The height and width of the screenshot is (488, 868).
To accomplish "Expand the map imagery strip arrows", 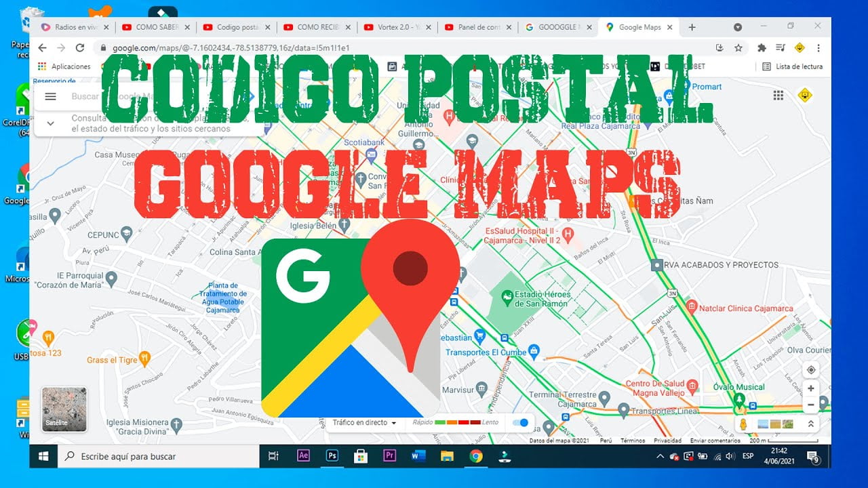I will tap(810, 424).
